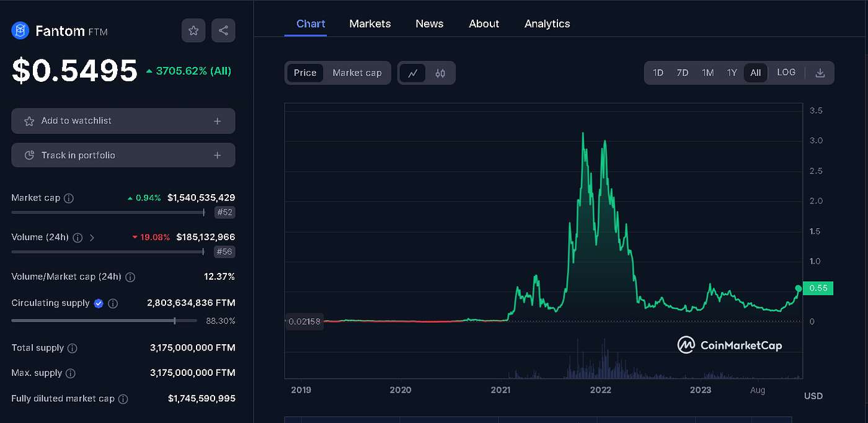Open the News tab

pos(430,24)
